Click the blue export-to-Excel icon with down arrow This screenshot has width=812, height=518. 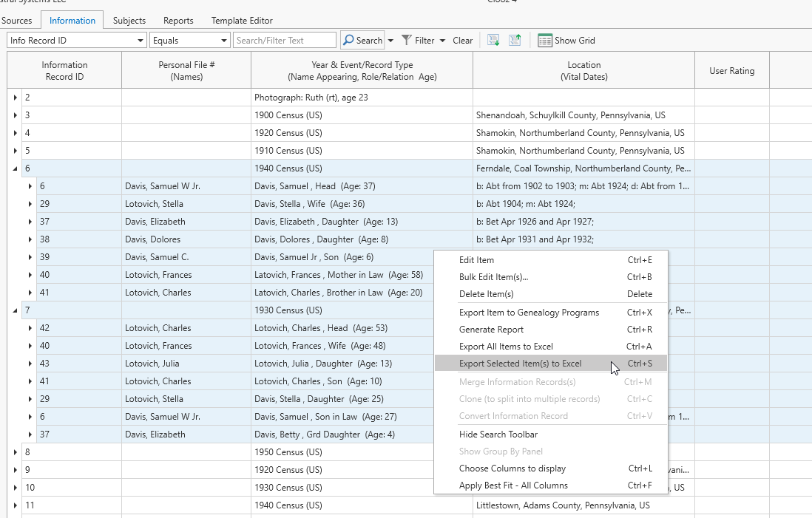click(x=493, y=40)
